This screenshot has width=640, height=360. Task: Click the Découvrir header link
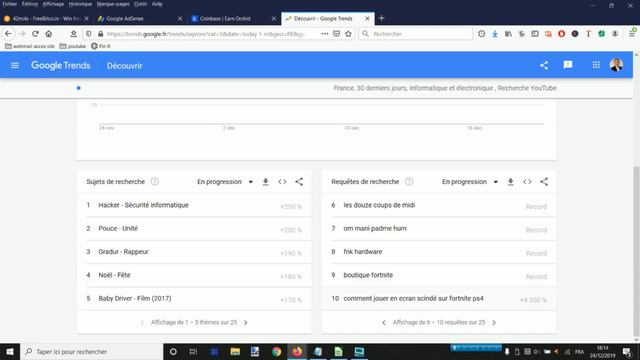(x=124, y=66)
